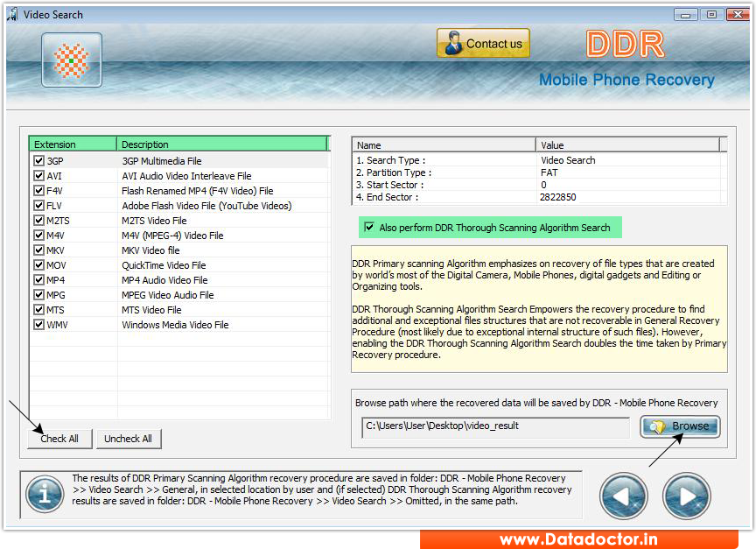Toggle the MP4 extension checkbox

[39, 280]
